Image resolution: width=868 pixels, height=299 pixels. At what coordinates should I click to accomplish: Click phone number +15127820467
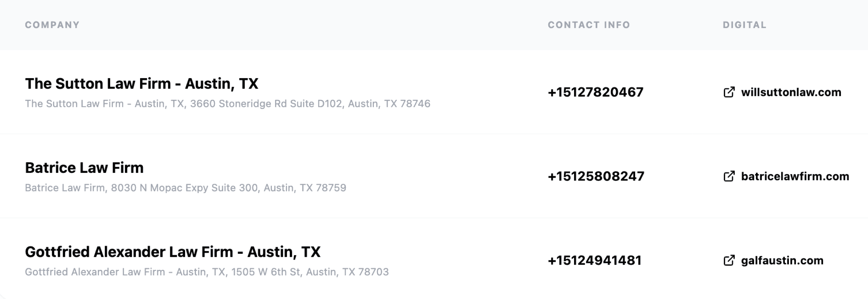click(595, 92)
